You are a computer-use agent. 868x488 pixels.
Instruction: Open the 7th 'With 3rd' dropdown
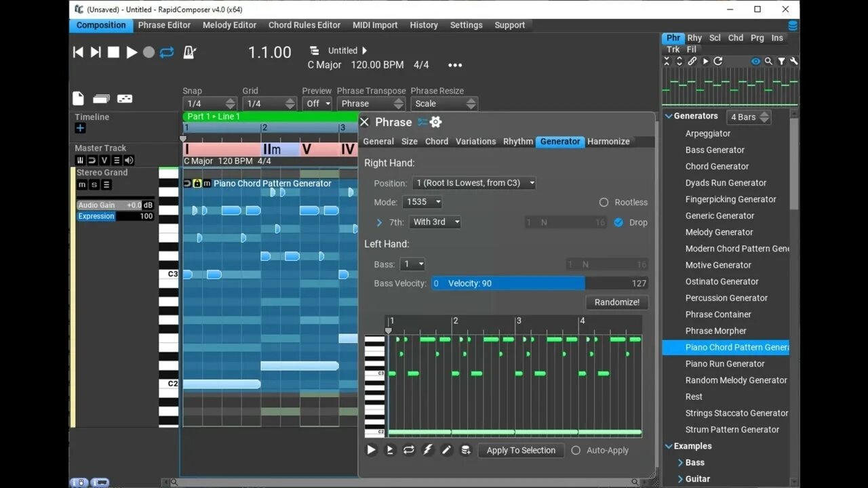(x=435, y=222)
